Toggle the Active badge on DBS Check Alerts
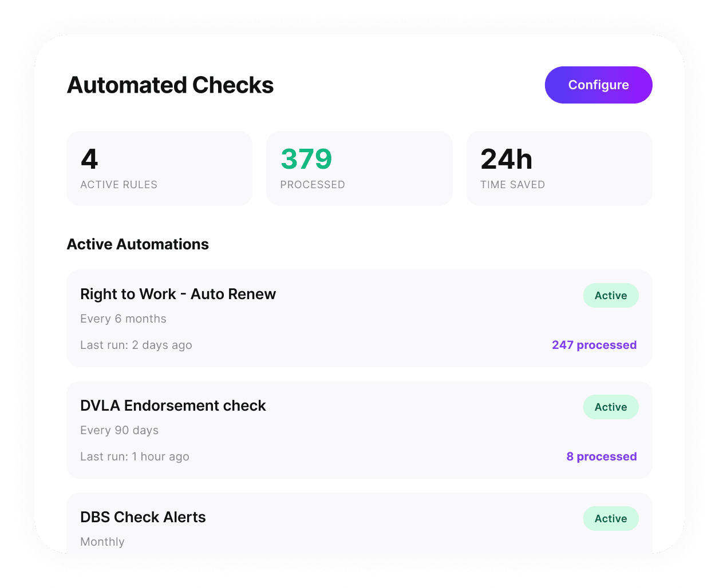Screen dimensions: 719x588 611,518
